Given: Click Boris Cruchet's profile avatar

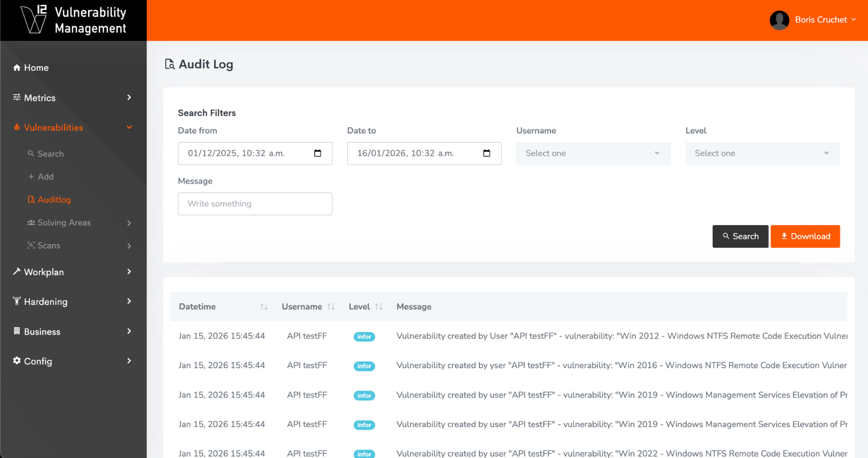Looking at the screenshot, I should (x=779, y=20).
